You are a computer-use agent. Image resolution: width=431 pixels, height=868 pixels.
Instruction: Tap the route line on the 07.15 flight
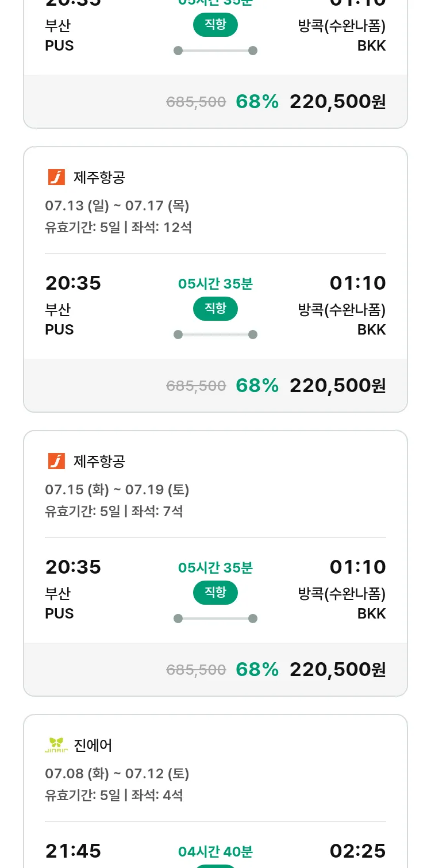[x=215, y=619]
